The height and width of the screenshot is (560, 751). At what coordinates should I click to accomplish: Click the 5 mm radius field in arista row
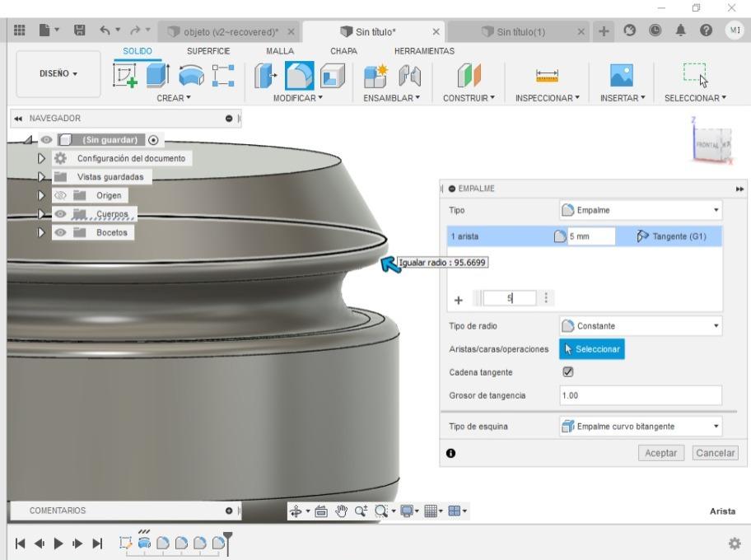591,236
